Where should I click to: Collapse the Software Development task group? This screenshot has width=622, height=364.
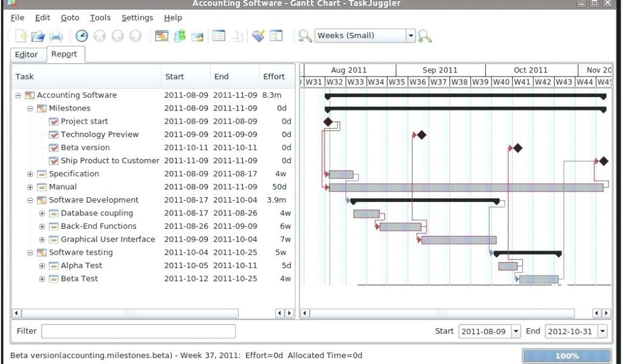coord(30,200)
